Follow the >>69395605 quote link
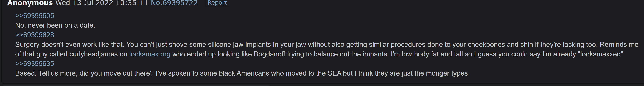Viewport: 644px width, 86px height. [35, 16]
